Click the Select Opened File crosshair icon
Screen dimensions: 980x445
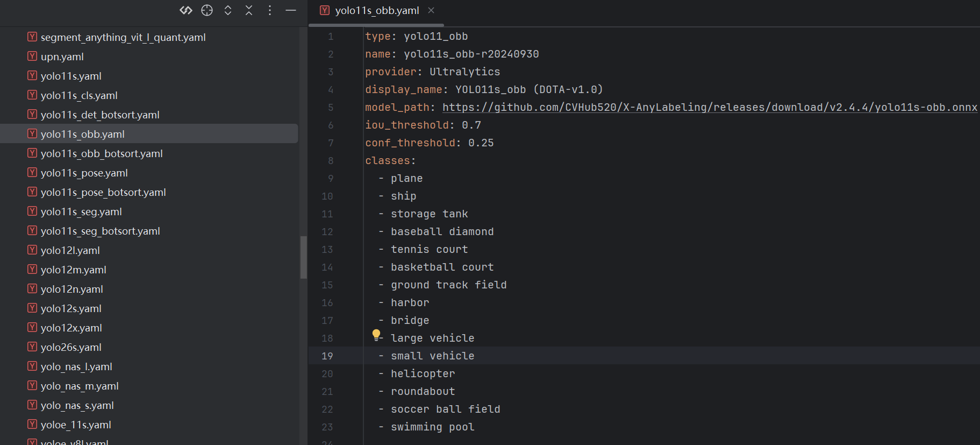coord(207,10)
